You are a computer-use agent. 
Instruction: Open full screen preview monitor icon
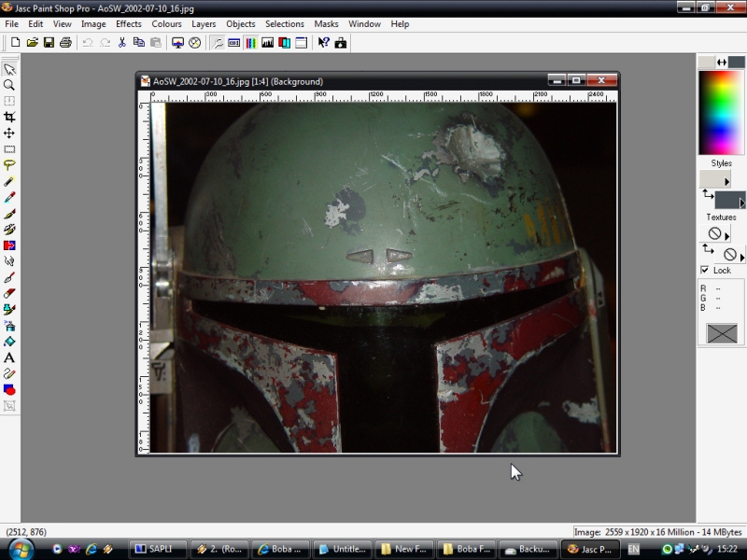[x=177, y=43]
